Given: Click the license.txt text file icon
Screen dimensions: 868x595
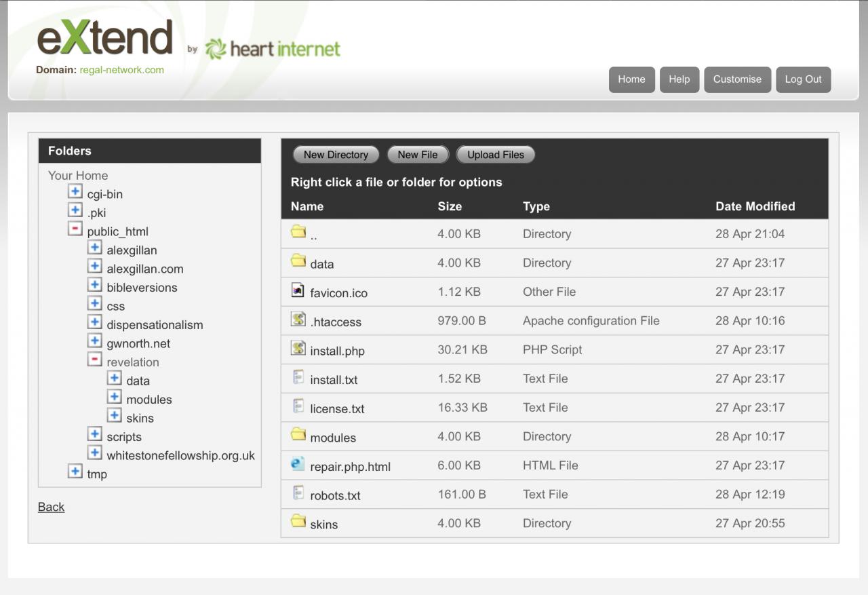Looking at the screenshot, I should [x=298, y=406].
